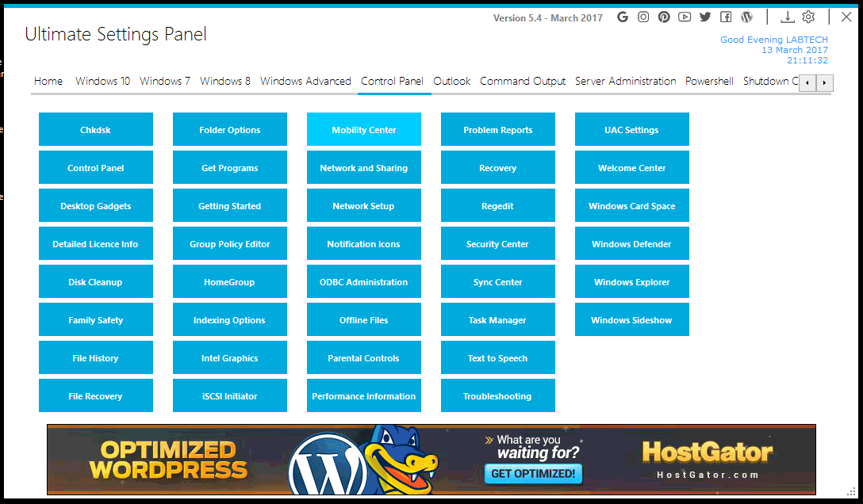Open the Instagram social icon

pyautogui.click(x=643, y=16)
